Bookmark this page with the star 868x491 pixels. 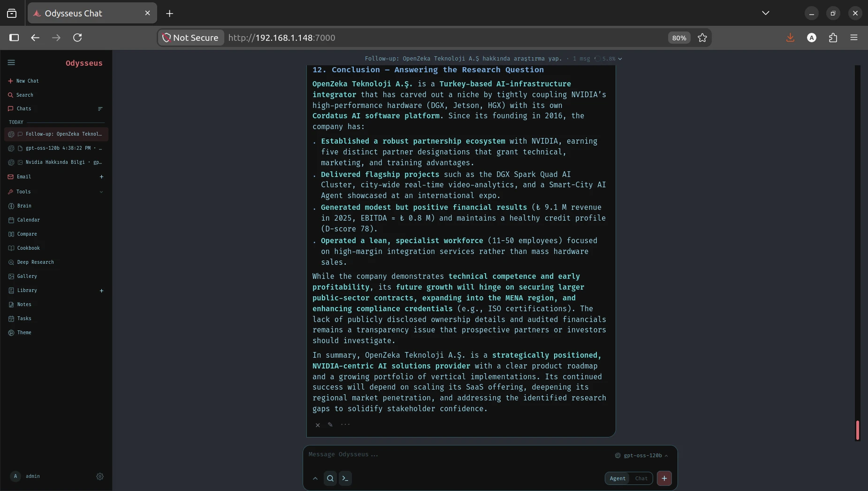pos(702,38)
